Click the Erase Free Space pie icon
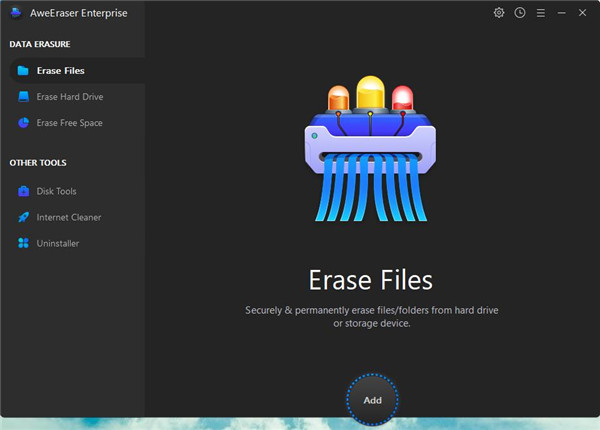This screenshot has height=430, width=600. point(23,123)
